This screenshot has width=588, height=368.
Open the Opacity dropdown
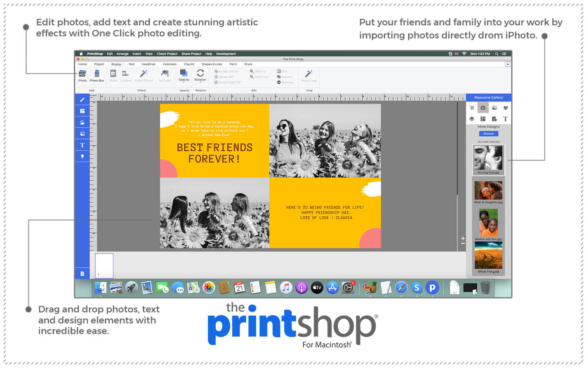coord(184,75)
